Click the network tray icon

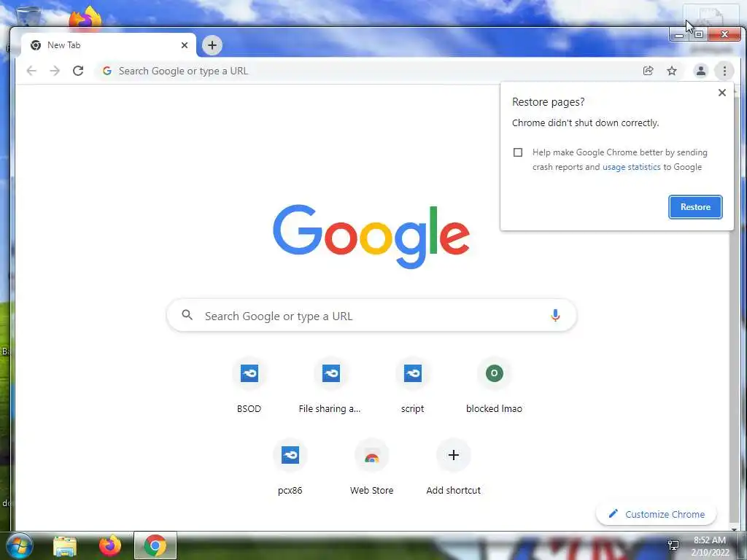point(673,545)
